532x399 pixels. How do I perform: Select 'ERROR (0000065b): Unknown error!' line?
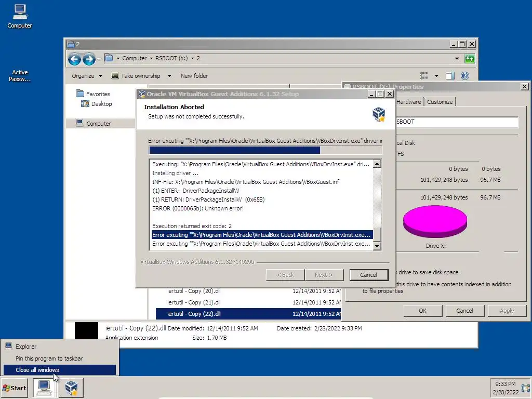click(198, 208)
